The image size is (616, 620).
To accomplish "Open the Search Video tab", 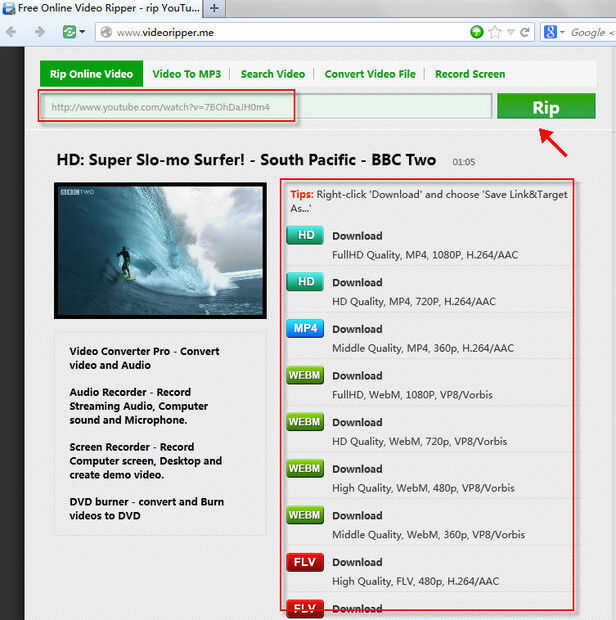I will (273, 74).
